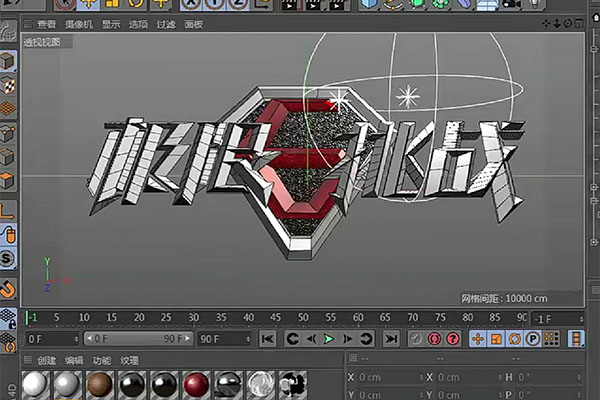This screenshot has height=400, width=600.
Task: Click viewport zoom camera arrow icon
Action: click(x=557, y=24)
